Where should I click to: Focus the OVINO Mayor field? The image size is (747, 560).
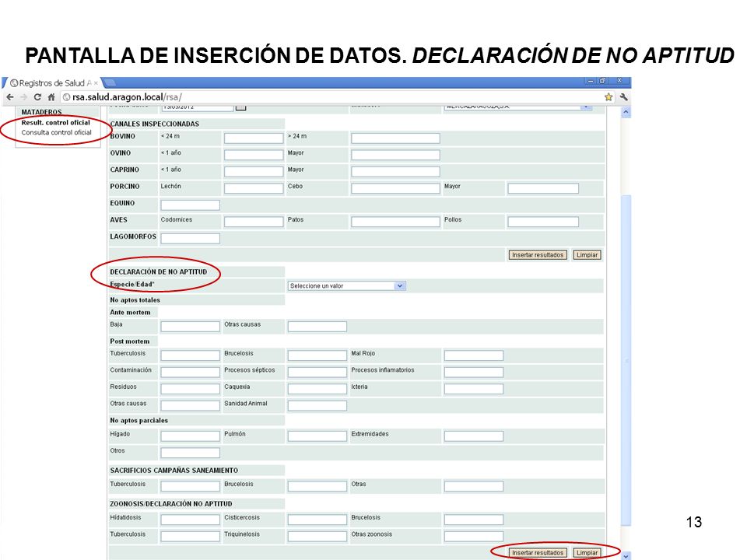pos(395,155)
